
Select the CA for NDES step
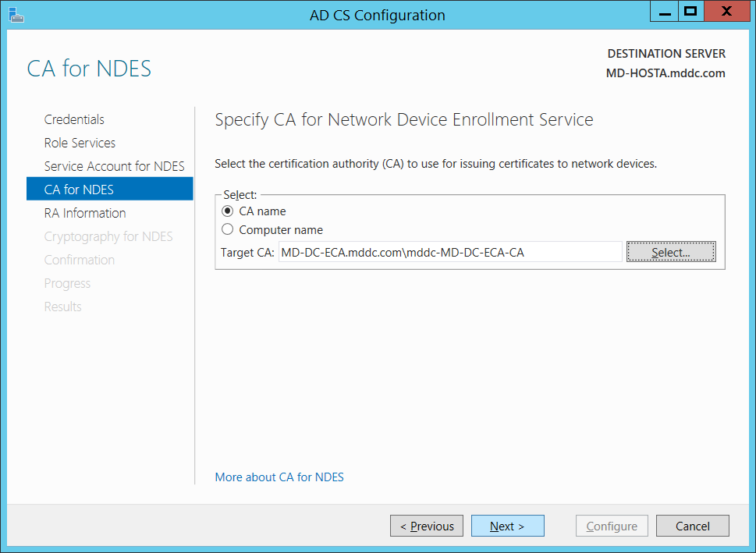110,189
